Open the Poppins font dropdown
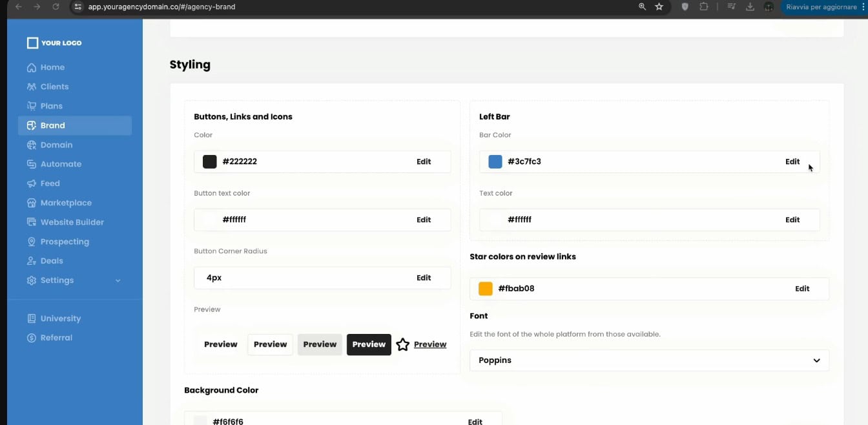868x425 pixels. (x=649, y=360)
